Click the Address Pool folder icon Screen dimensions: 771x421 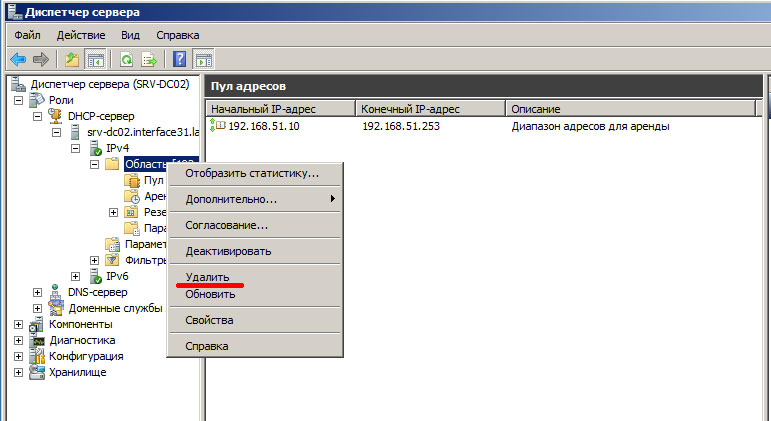click(132, 180)
